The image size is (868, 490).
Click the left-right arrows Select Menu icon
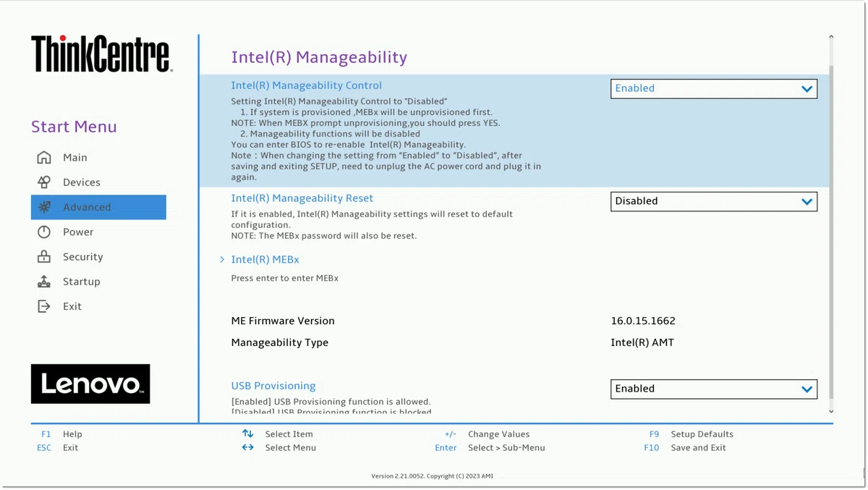click(x=247, y=447)
